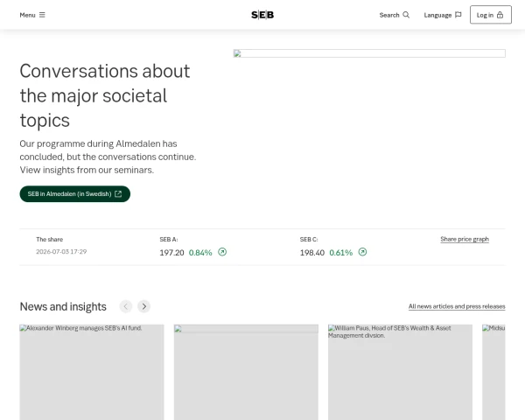Click the 0.61% change value

pos(341,253)
